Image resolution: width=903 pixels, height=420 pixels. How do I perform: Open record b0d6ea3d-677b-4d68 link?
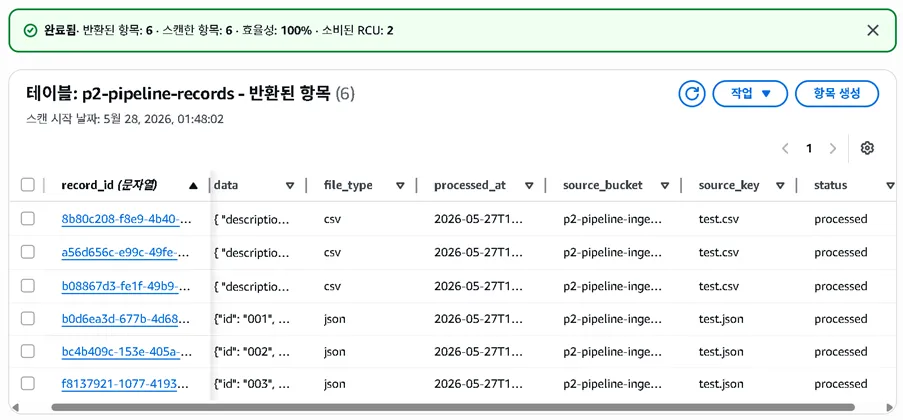click(126, 319)
